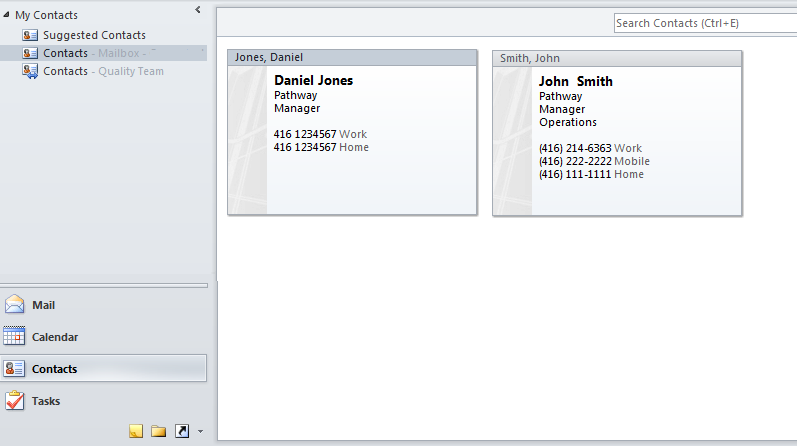The height and width of the screenshot is (446, 797).
Task: Switch to the Calendar module
Action: [103, 337]
